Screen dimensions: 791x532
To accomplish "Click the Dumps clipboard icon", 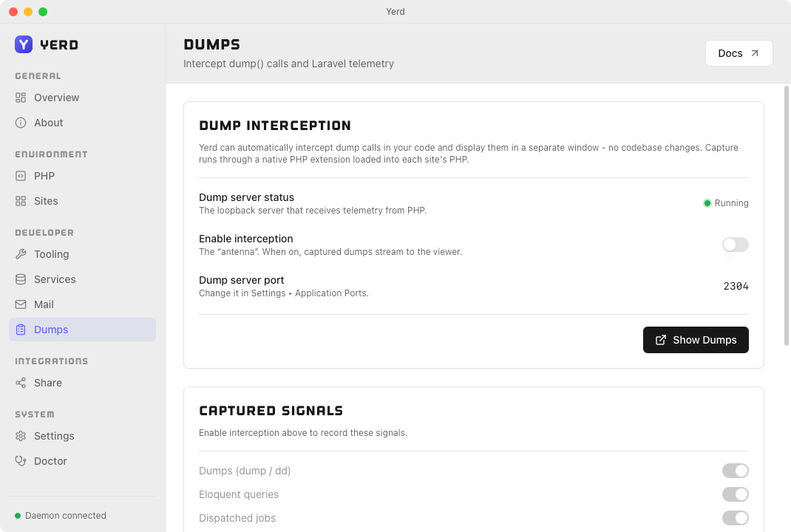I will (x=21, y=330).
